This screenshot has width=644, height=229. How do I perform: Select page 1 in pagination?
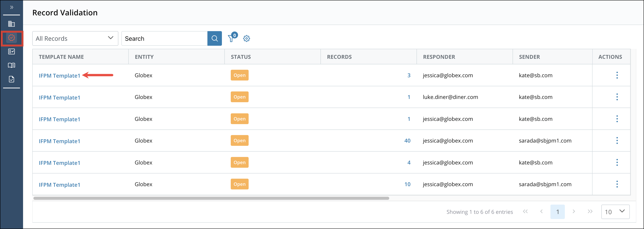pyautogui.click(x=557, y=212)
